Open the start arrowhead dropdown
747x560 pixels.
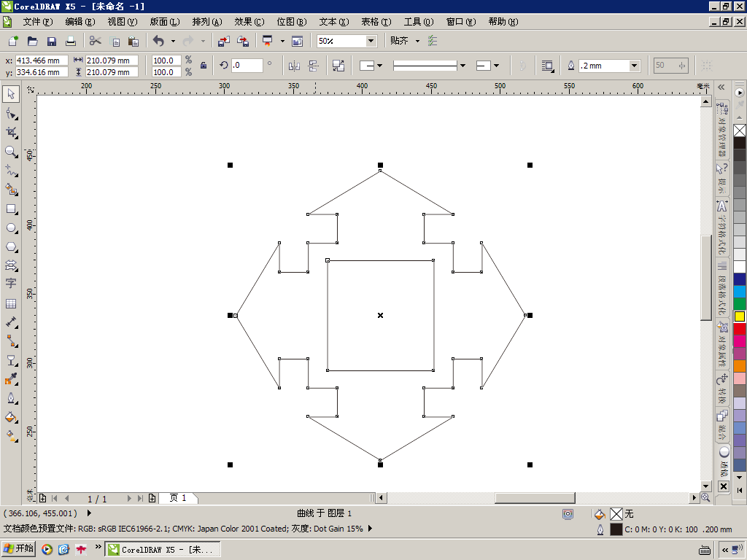click(379, 66)
